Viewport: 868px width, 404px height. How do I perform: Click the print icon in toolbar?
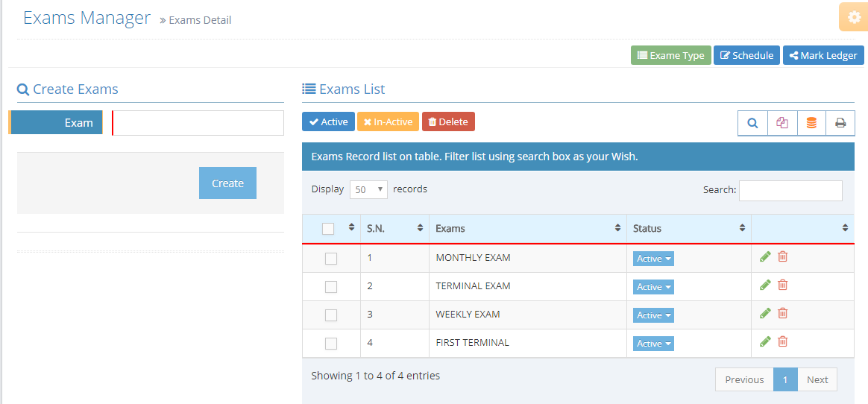[840, 123]
